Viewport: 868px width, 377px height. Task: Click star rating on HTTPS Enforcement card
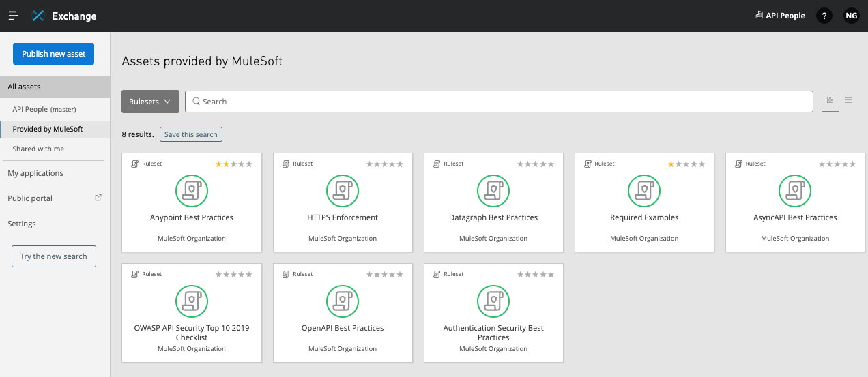385,164
